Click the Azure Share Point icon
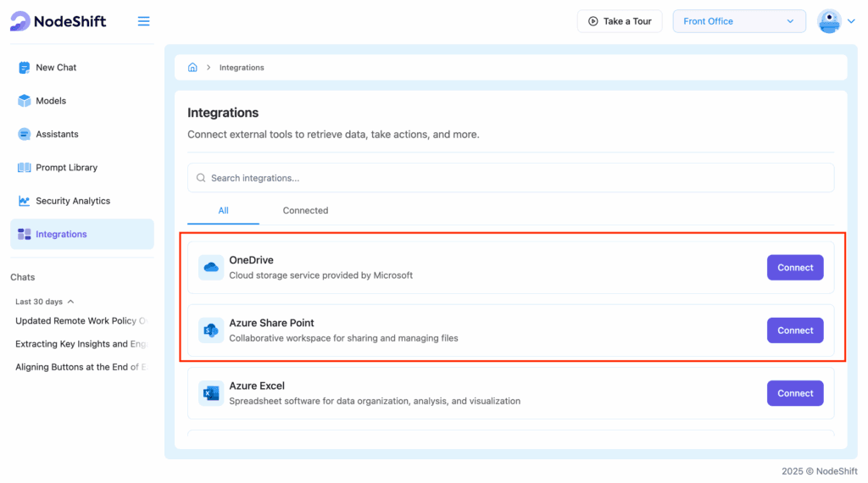The width and height of the screenshot is (868, 483). coord(210,330)
